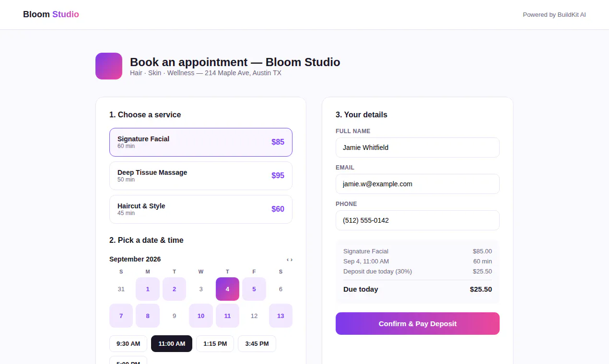Viewport: 609px width, 364px height.
Task: Click the Phone number field
Action: point(418,220)
